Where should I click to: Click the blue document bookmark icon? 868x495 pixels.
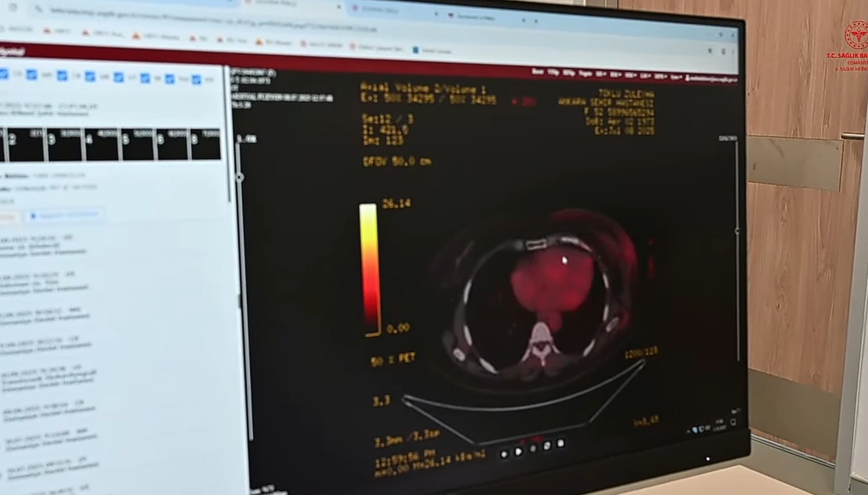click(415, 50)
